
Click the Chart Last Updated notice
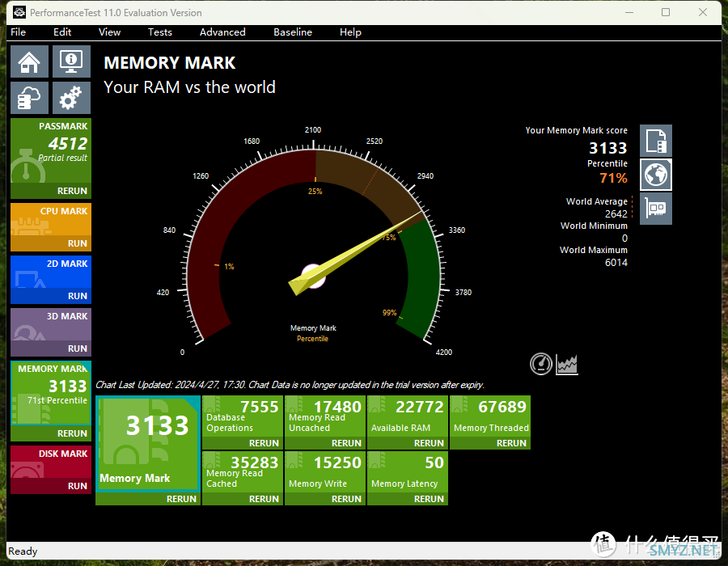pos(290,385)
